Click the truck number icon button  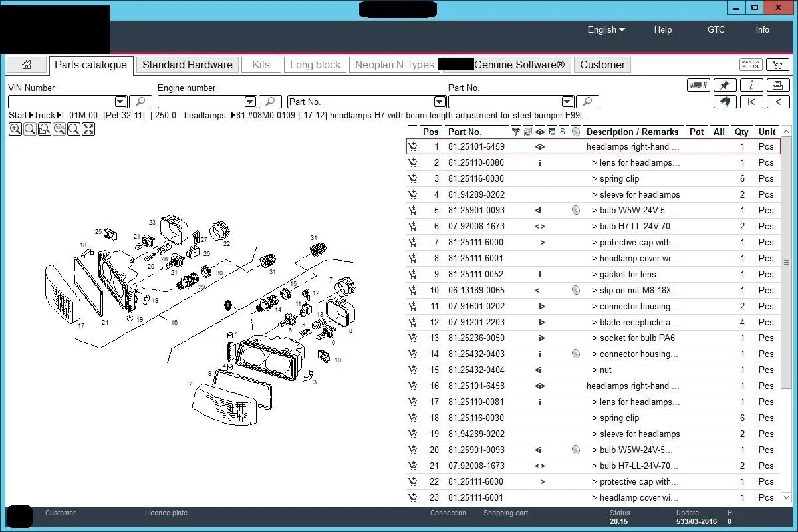698,85
